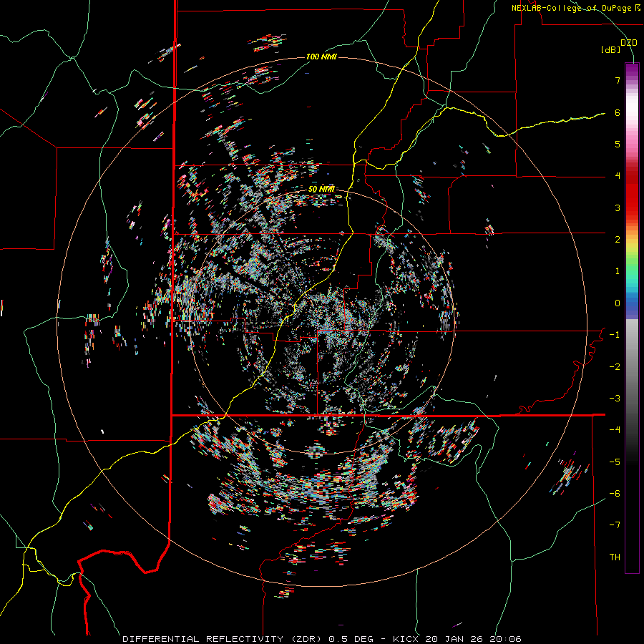Click the '1' value on color scale
Image resolution: width=644 pixels, height=644 pixels.
point(618,271)
